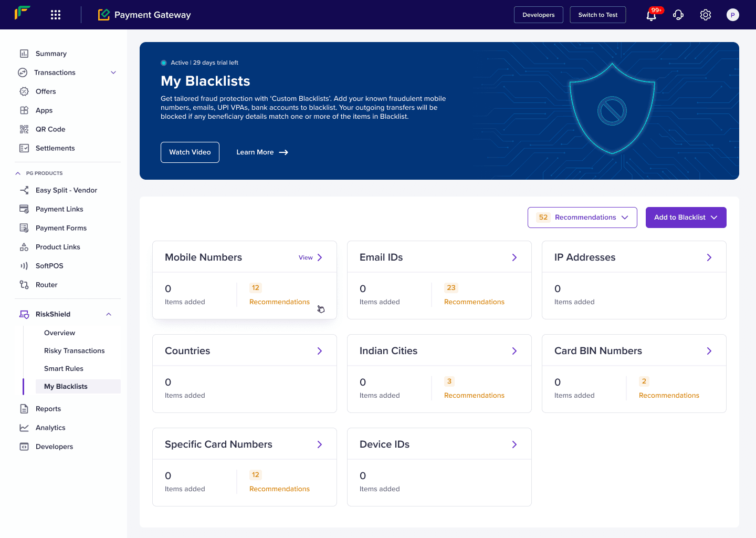Open Card BIN Numbers 2 Recommendations link
The height and width of the screenshot is (538, 756).
[x=669, y=396]
